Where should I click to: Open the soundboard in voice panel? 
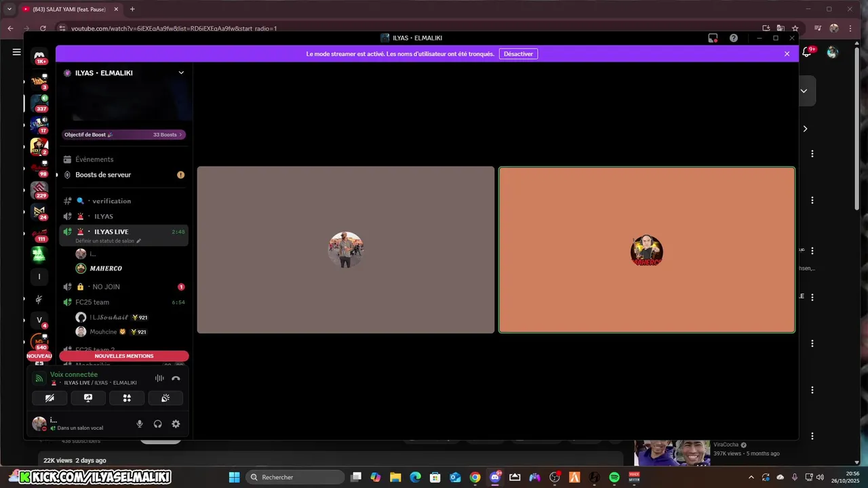pyautogui.click(x=165, y=398)
